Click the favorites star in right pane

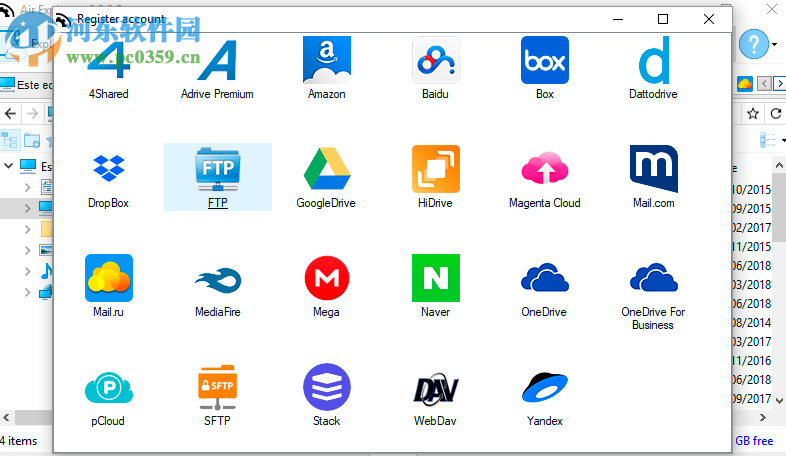[x=752, y=114]
